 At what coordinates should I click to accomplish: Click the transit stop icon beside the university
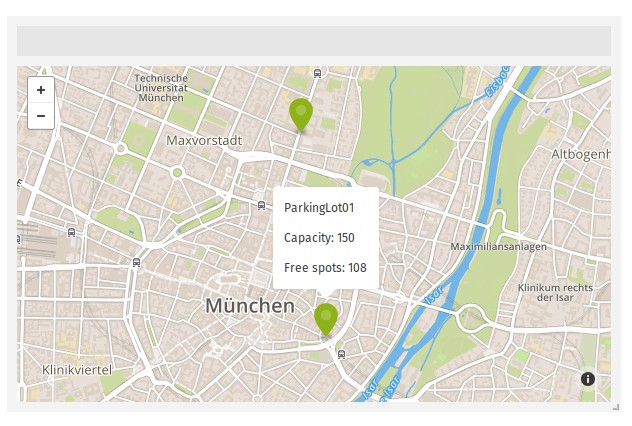(x=317, y=72)
